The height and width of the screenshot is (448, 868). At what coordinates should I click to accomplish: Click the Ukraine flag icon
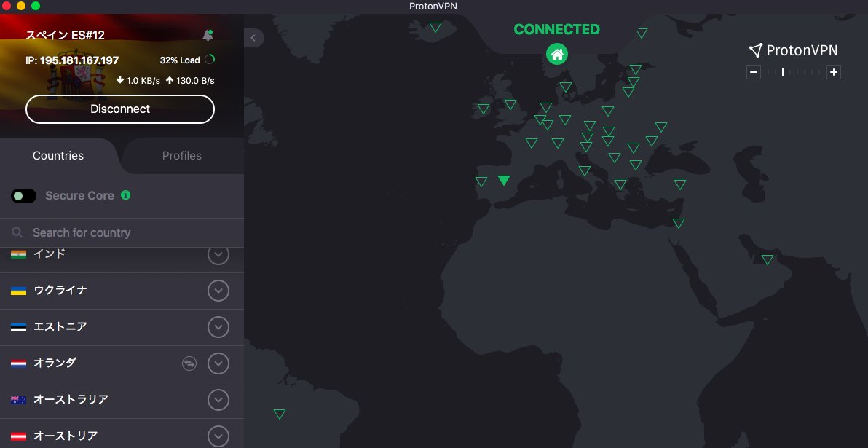point(18,291)
